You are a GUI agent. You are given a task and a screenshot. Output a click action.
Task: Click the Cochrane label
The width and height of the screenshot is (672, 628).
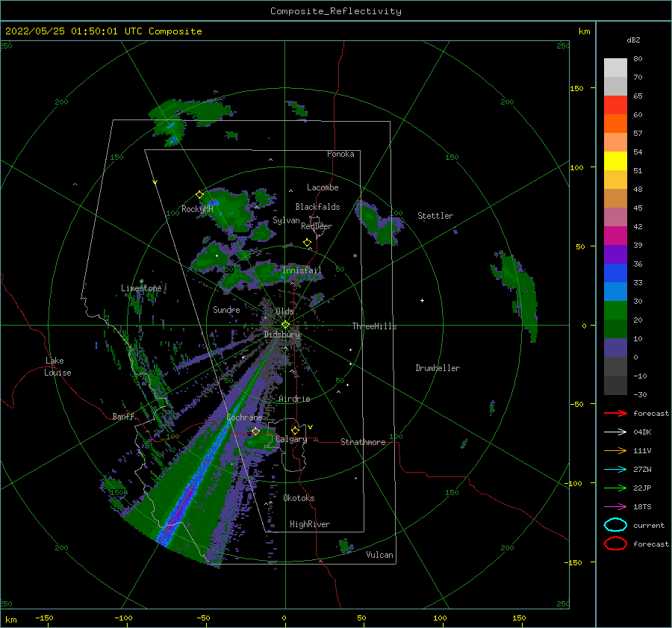(244, 417)
